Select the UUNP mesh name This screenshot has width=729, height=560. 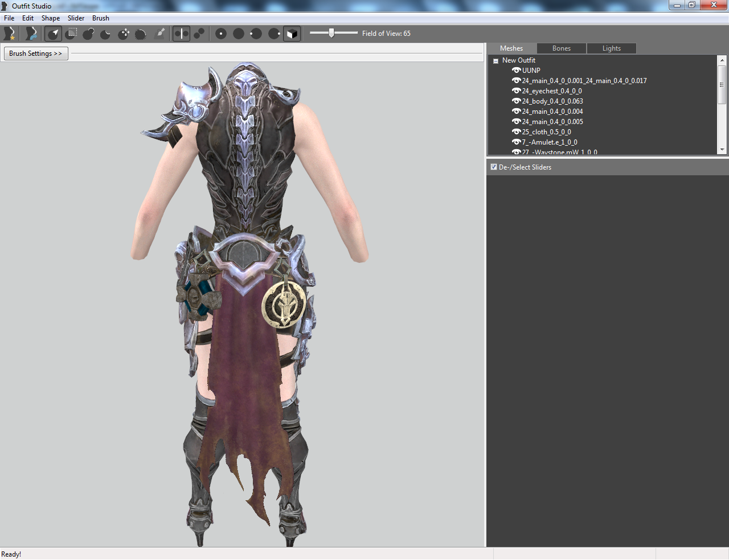[531, 71]
